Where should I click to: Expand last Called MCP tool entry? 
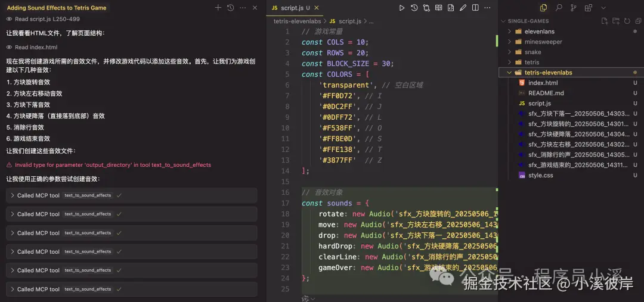[132, 289]
